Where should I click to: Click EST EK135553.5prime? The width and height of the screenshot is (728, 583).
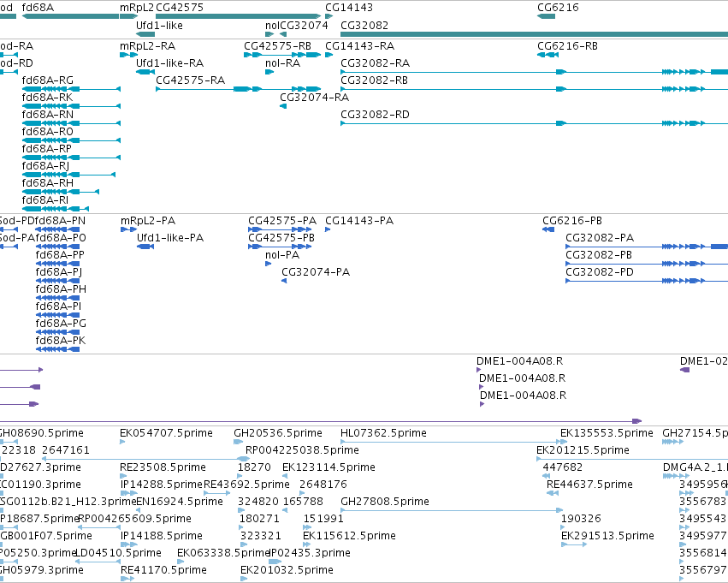607,433
